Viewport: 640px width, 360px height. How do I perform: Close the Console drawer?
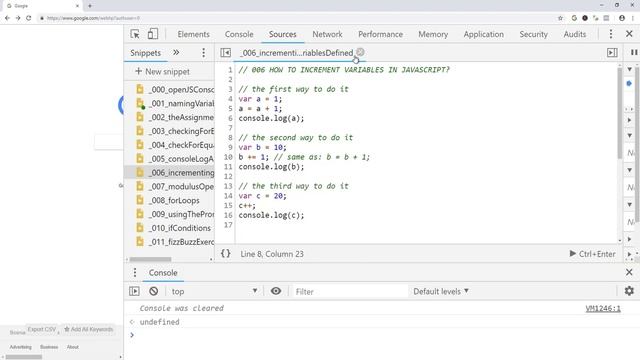coord(629,272)
